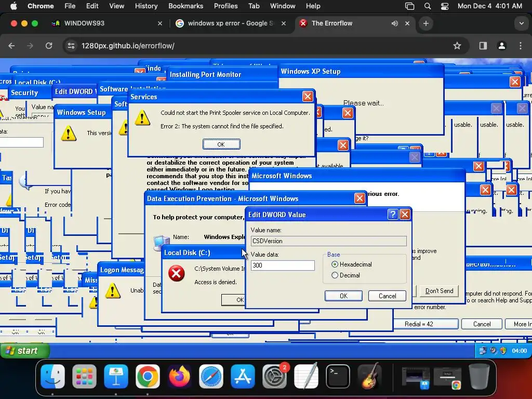
Task: Open the Apple menu
Action: coord(14,6)
